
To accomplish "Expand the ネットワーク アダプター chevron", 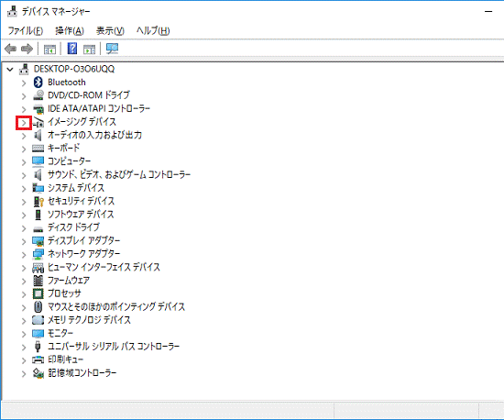I will pyautogui.click(x=24, y=255).
